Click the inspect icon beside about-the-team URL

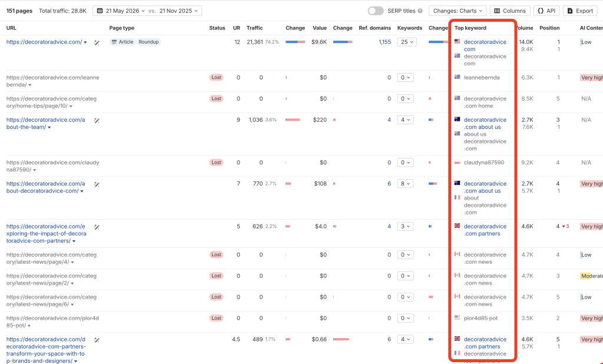pyautogui.click(x=97, y=120)
